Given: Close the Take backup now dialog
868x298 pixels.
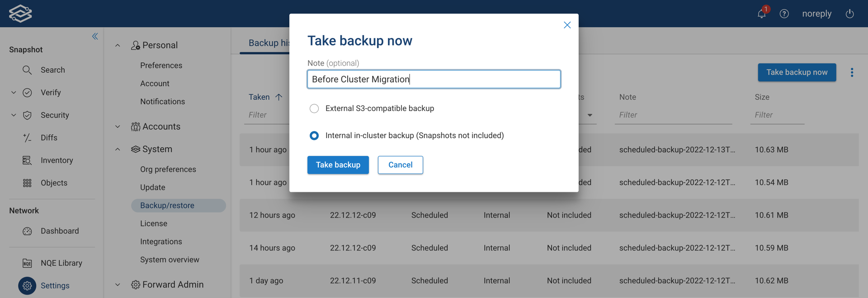Looking at the screenshot, I should click(567, 25).
